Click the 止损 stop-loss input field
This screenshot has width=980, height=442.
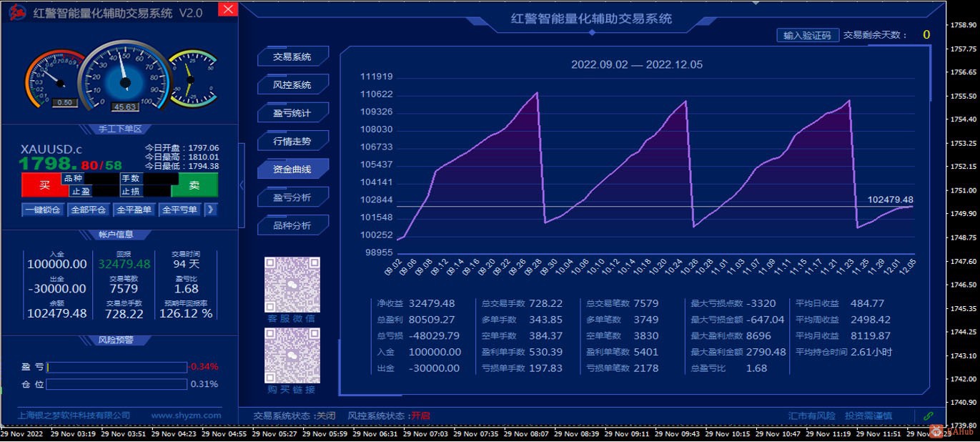tap(157, 191)
